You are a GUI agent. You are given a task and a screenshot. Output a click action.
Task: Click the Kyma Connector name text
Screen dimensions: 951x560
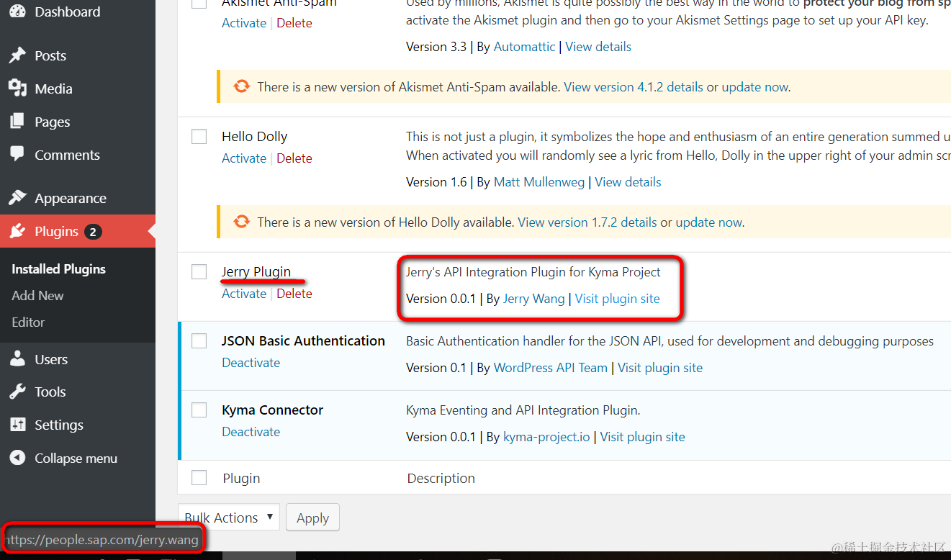pyautogui.click(x=272, y=410)
